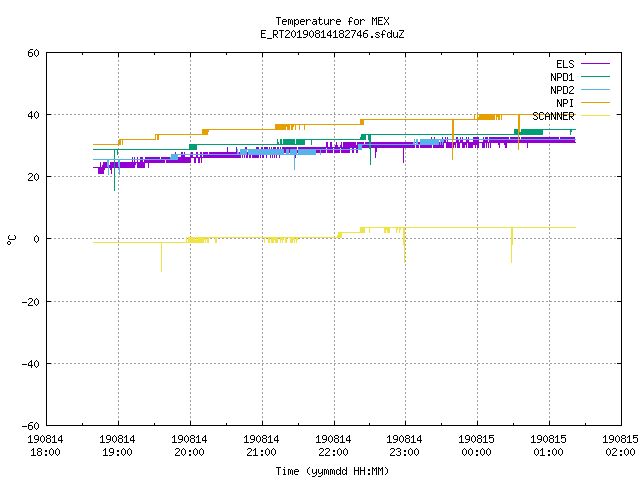Click the green NPD1 downward spike near 19:00
This screenshot has height=480, width=640.
114,171
